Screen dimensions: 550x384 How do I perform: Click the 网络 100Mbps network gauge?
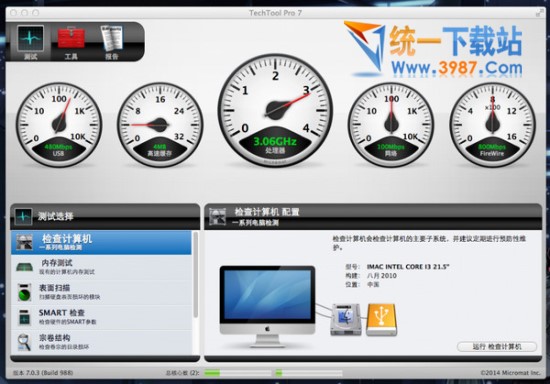point(391,124)
